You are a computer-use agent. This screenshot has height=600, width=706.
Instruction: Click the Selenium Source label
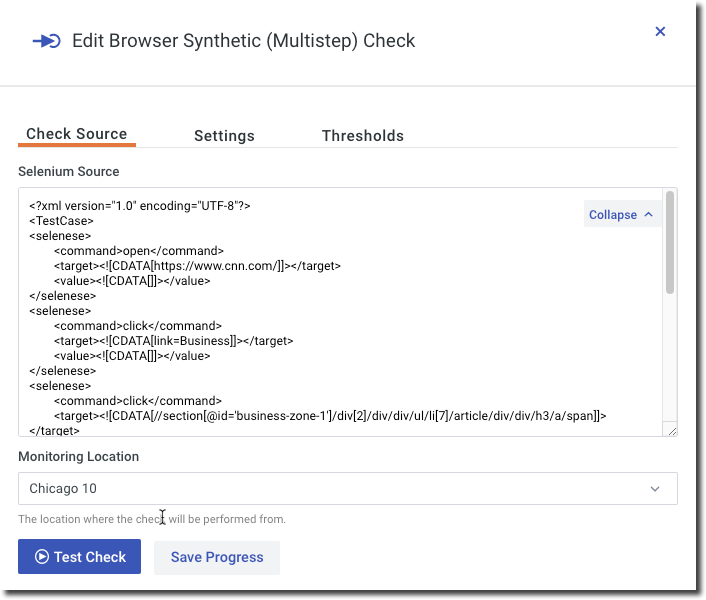tap(69, 172)
